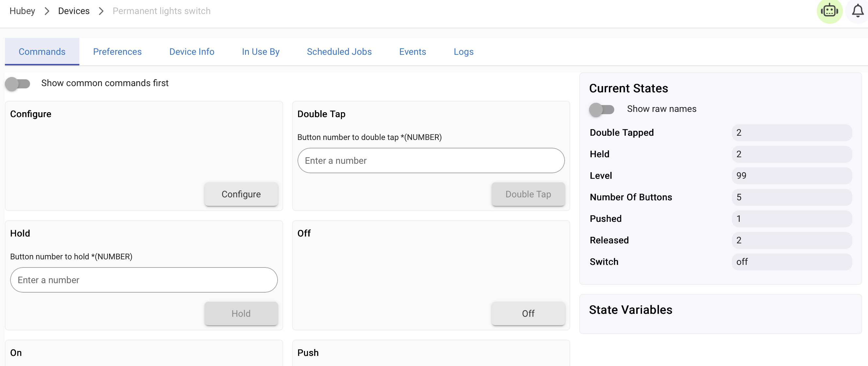Go to Hubey breadcrumb link
This screenshot has height=366, width=868.
22,11
